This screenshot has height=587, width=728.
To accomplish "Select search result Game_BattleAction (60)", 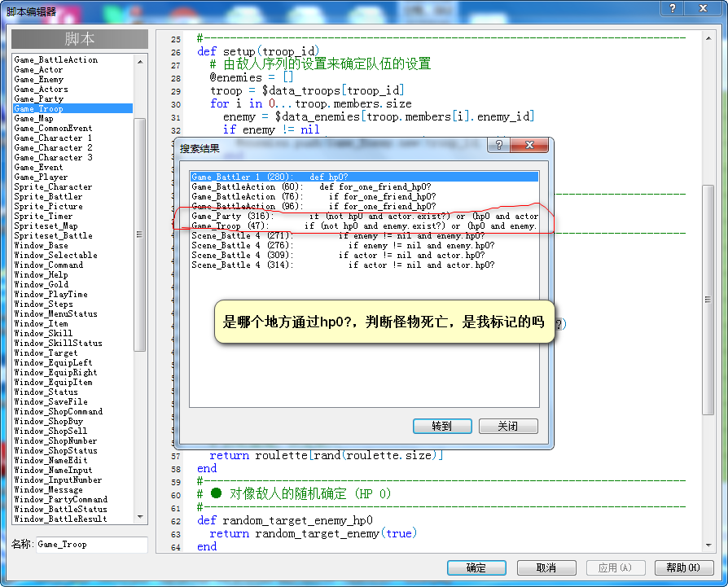I will click(x=365, y=186).
